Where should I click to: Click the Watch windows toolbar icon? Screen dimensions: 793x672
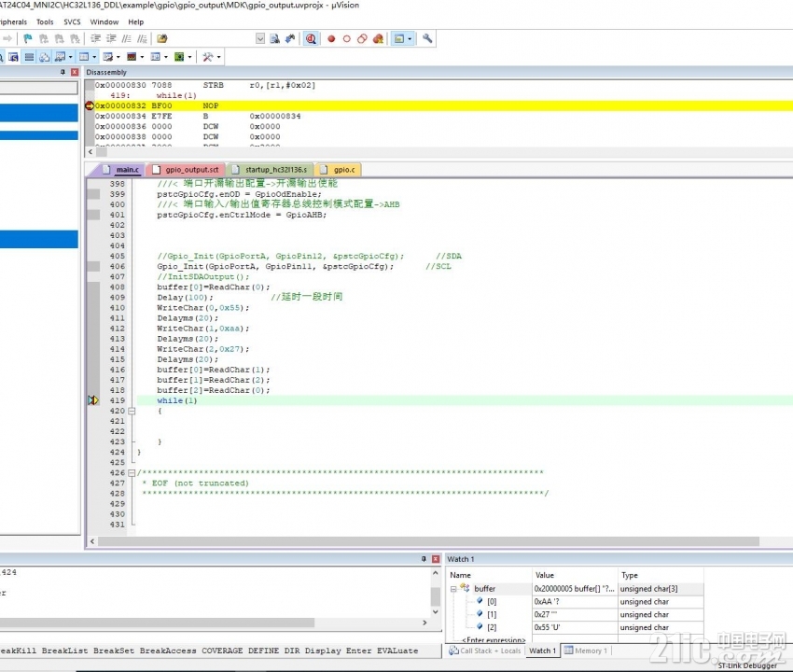[61, 57]
